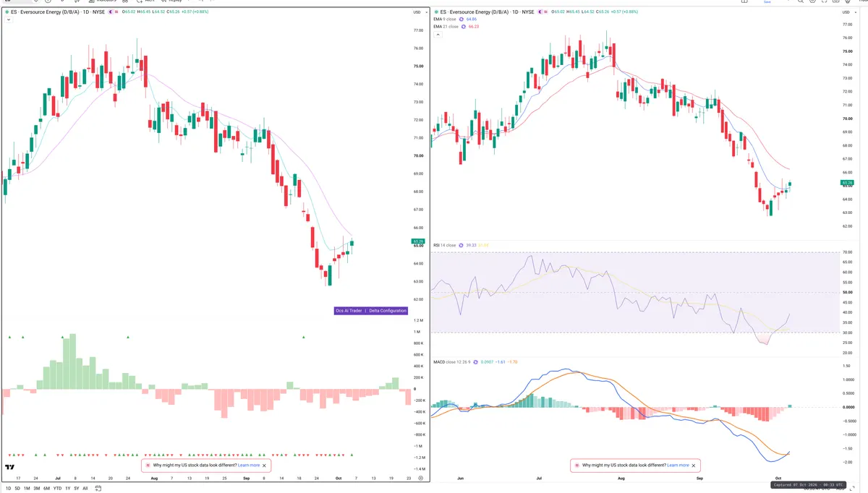
Task: Click purple moon session icon in left chart
Action: click(111, 12)
